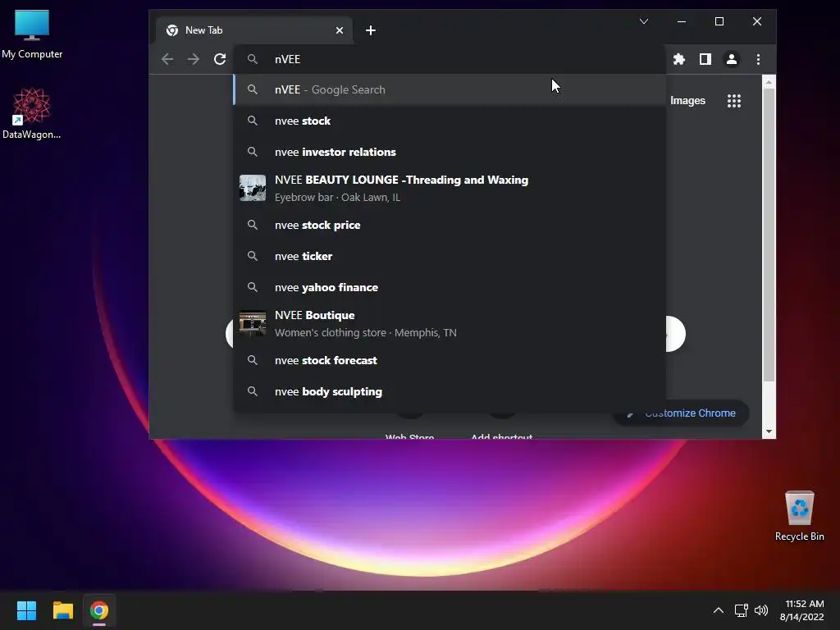Select the NVEE Boutique suggestion

click(450, 323)
